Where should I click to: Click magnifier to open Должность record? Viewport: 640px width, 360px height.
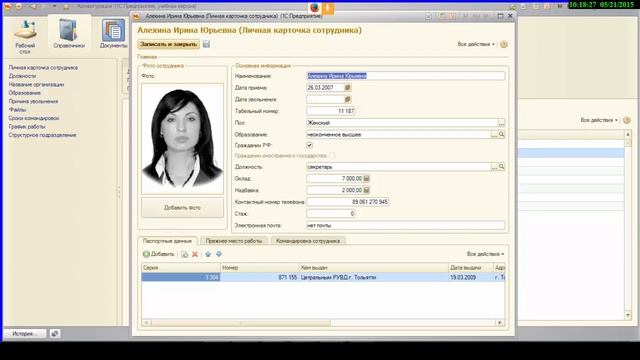(x=501, y=167)
